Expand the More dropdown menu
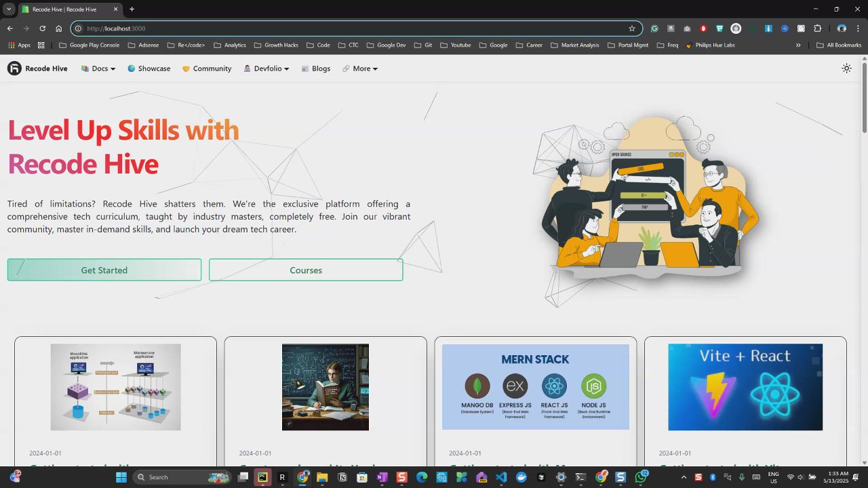This screenshot has width=868, height=488. click(360, 68)
